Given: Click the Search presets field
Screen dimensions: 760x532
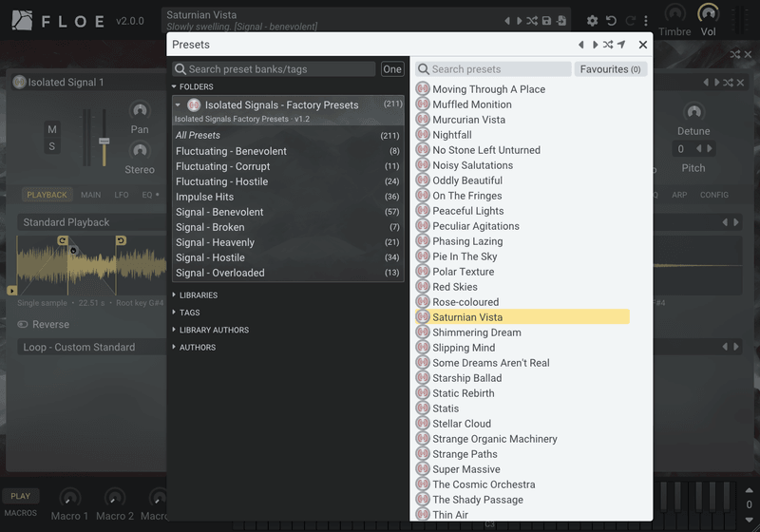Looking at the screenshot, I should (493, 69).
